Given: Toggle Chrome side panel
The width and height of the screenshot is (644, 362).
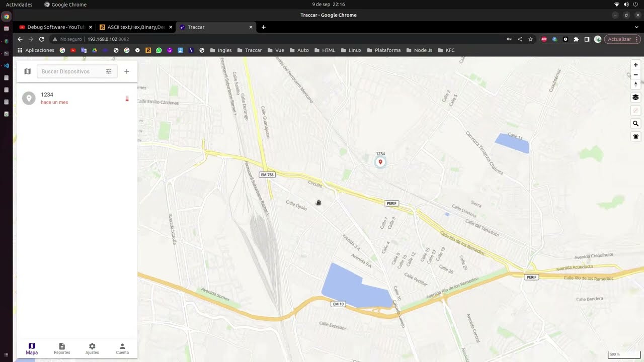Looking at the screenshot, I should click(587, 39).
